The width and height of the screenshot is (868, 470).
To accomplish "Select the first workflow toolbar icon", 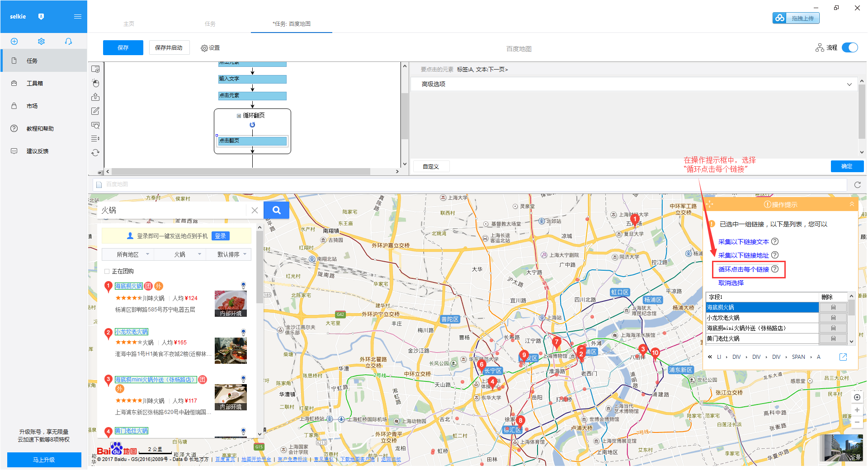I will point(95,69).
